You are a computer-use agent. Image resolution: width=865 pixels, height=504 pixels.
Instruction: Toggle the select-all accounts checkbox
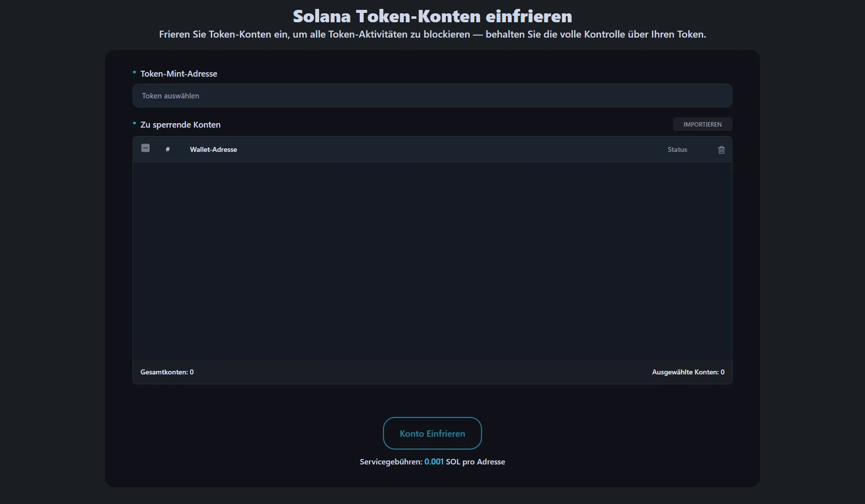(x=145, y=148)
